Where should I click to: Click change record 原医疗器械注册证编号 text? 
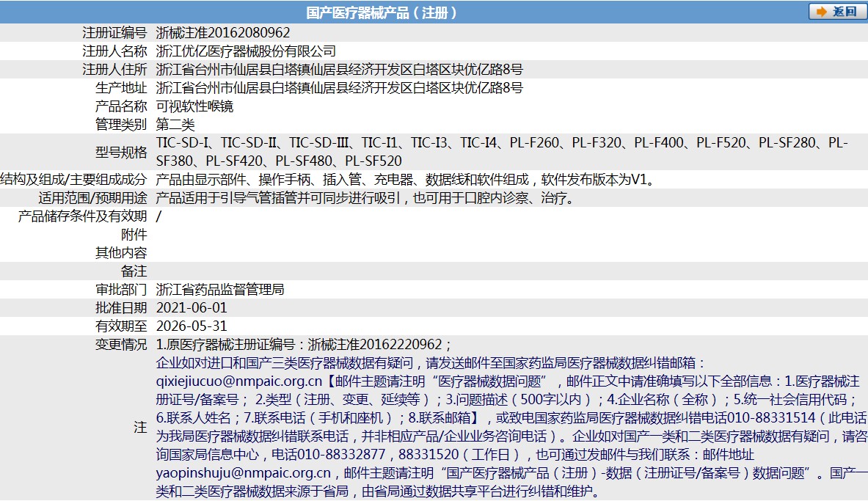click(x=304, y=344)
